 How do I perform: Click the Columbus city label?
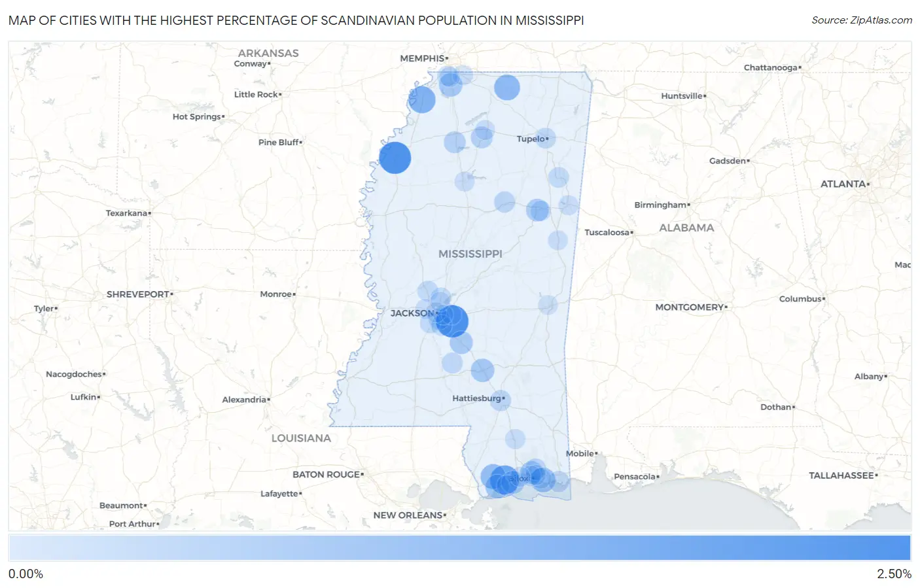tap(800, 299)
